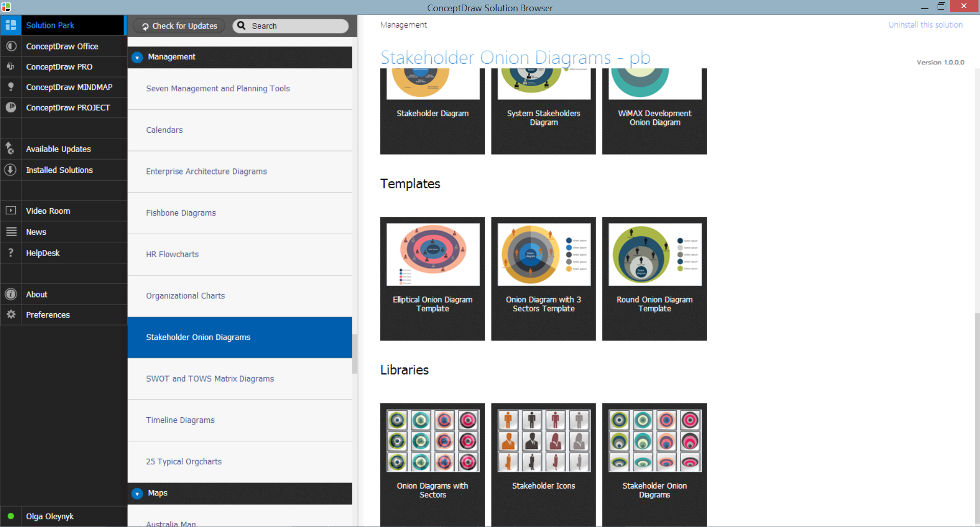Image resolution: width=980 pixels, height=527 pixels.
Task: Open ConceptDraw PRO in sidebar
Action: pyautogui.click(x=63, y=66)
